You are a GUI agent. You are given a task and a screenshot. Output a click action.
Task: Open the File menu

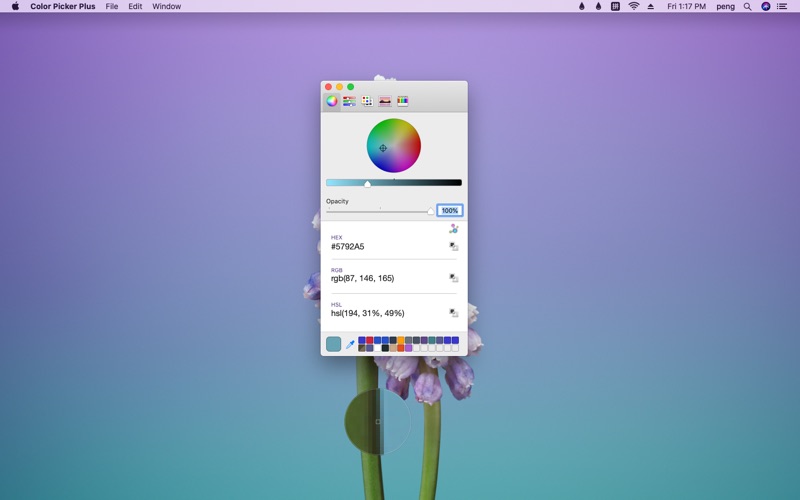click(112, 6)
